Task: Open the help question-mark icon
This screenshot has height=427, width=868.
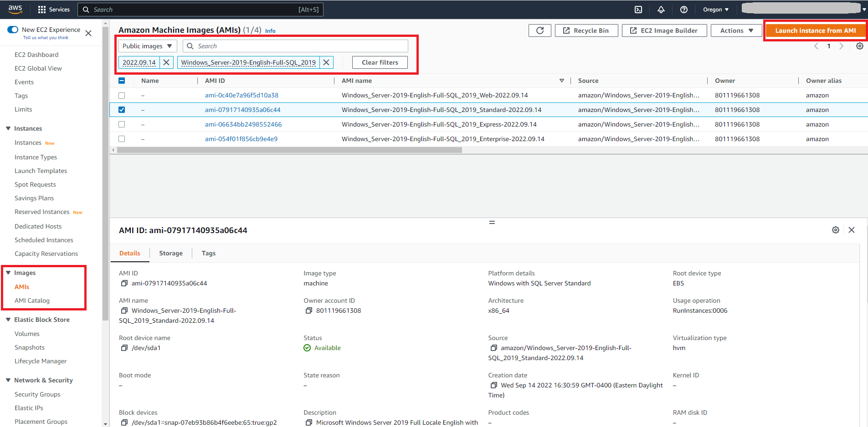Action: coord(684,10)
